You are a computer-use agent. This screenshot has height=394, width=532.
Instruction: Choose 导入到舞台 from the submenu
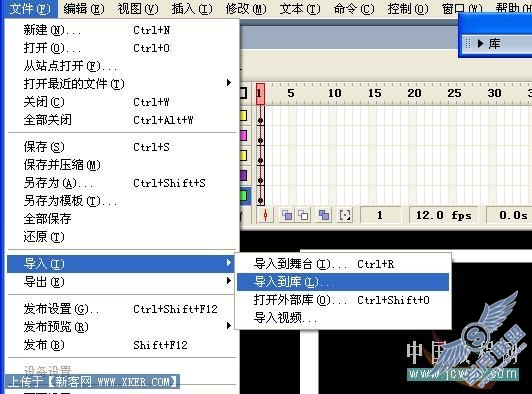(x=343, y=264)
